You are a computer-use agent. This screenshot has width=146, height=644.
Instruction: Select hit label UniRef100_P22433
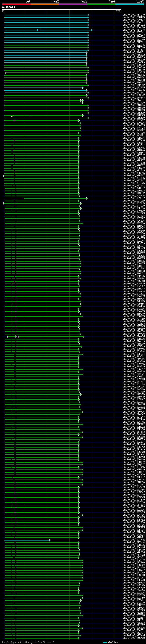(x=133, y=324)
